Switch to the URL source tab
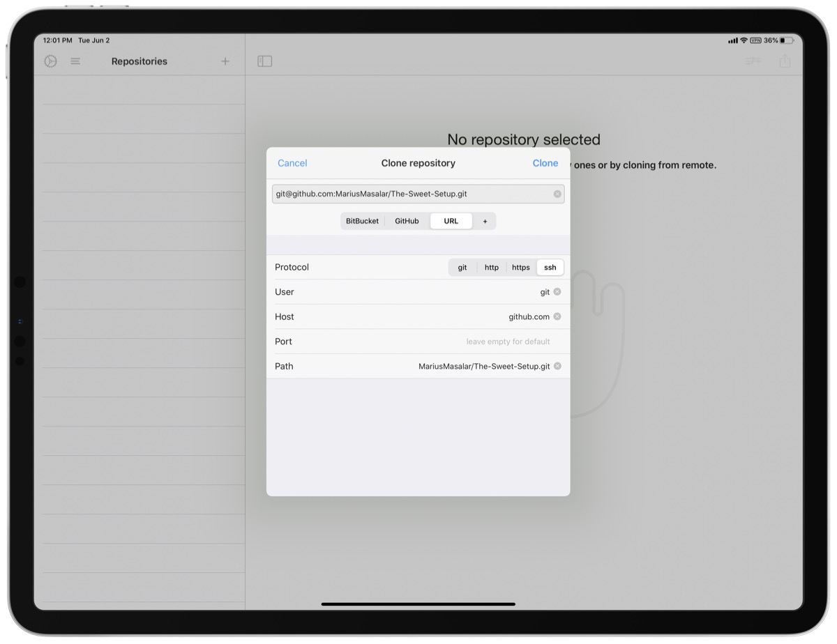837x644 pixels. (451, 221)
